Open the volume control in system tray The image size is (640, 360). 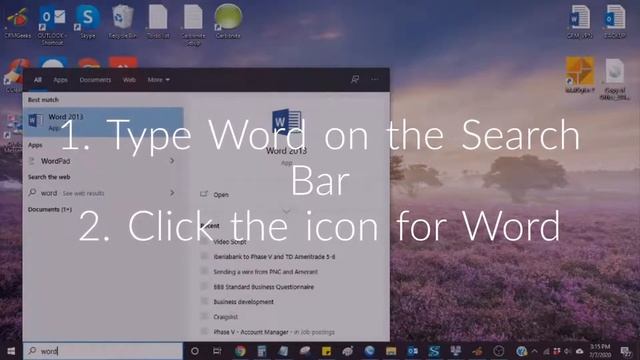tap(567, 351)
